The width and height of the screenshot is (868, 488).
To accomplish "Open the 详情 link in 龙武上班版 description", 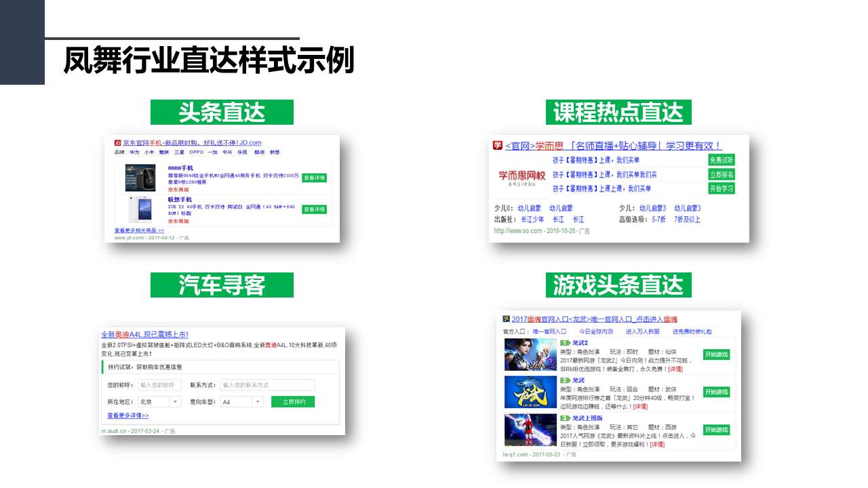I will click(656, 445).
